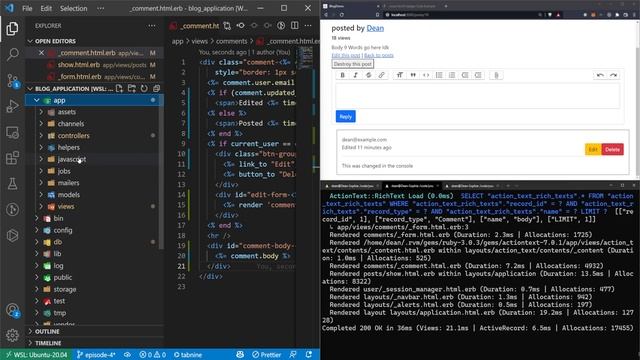
Task: Expand the models folder
Action: point(41,195)
